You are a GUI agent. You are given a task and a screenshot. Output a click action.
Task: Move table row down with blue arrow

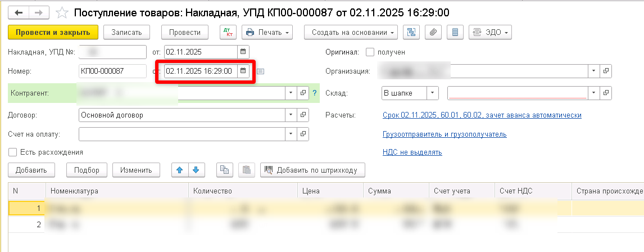pos(196,170)
